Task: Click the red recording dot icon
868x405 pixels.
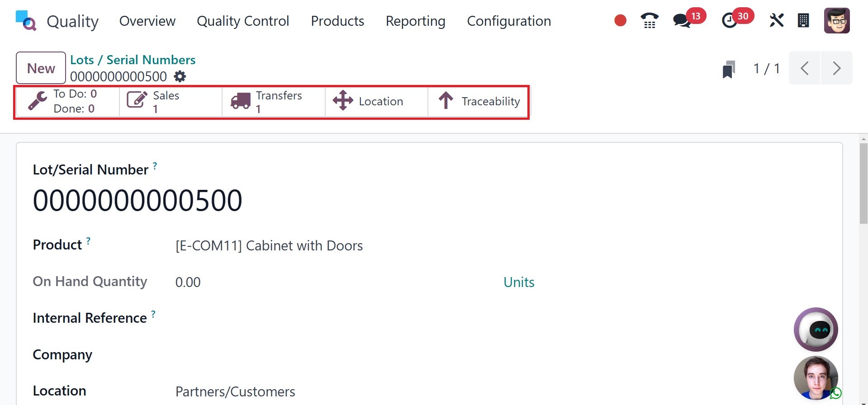Action: [x=620, y=21]
